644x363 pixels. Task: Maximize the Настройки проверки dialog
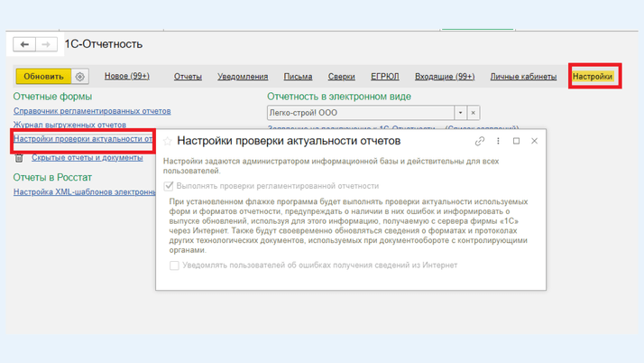[x=516, y=141]
